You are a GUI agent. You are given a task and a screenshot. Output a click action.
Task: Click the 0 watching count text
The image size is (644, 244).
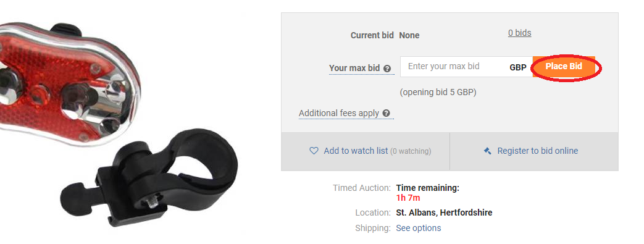click(411, 151)
